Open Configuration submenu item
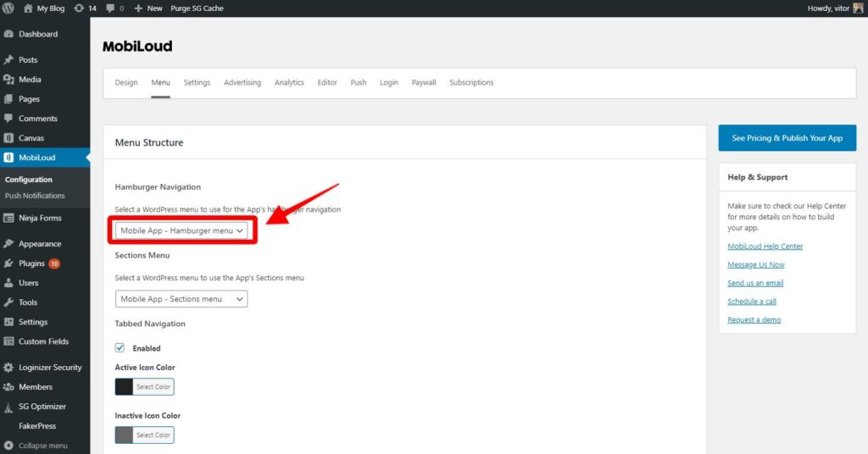 29,180
